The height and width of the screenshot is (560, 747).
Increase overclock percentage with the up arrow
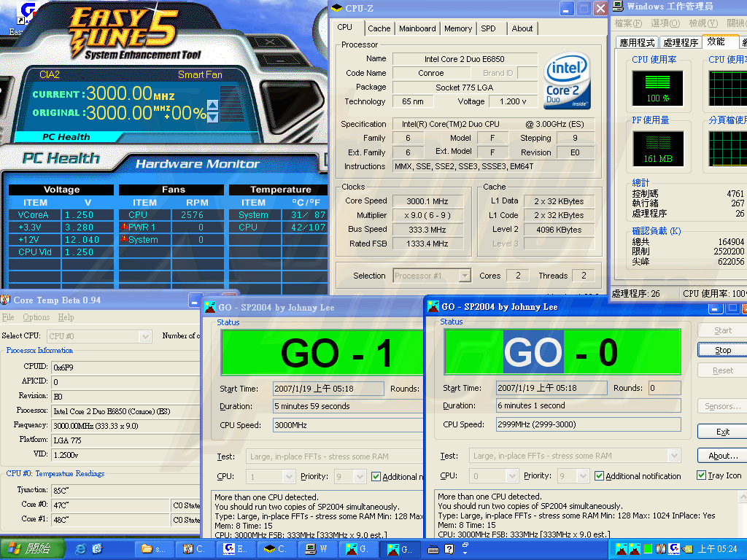(213, 105)
